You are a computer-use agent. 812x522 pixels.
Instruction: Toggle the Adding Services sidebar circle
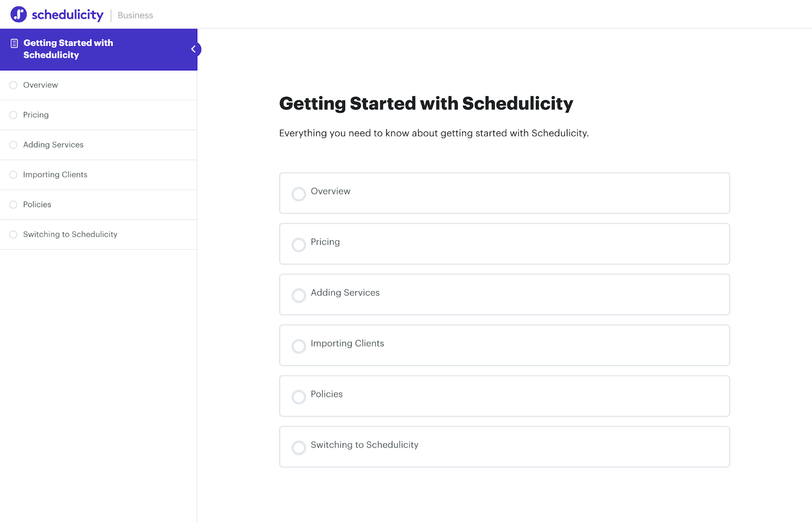tap(13, 145)
